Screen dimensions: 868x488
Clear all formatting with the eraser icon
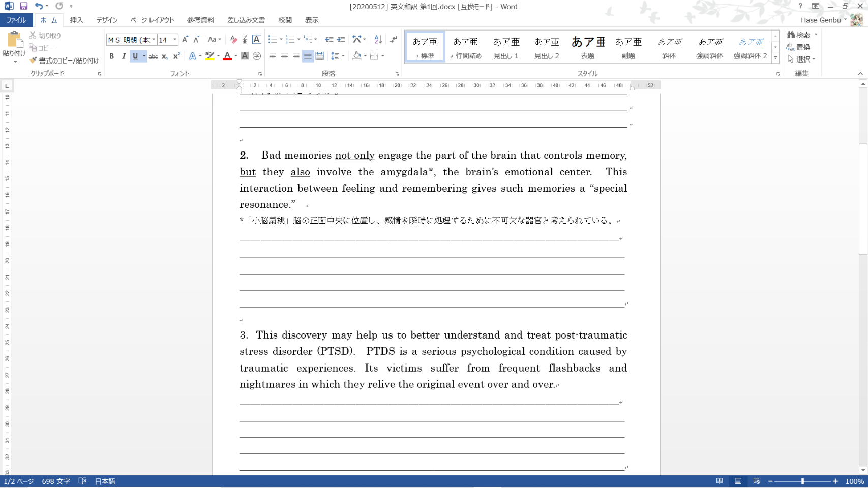point(233,40)
